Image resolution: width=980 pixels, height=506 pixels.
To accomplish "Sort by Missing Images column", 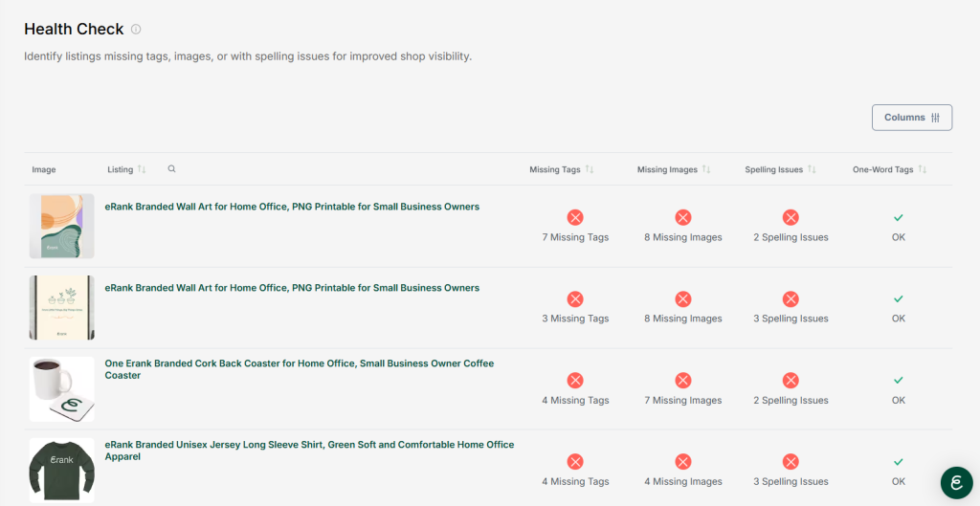I will point(706,169).
